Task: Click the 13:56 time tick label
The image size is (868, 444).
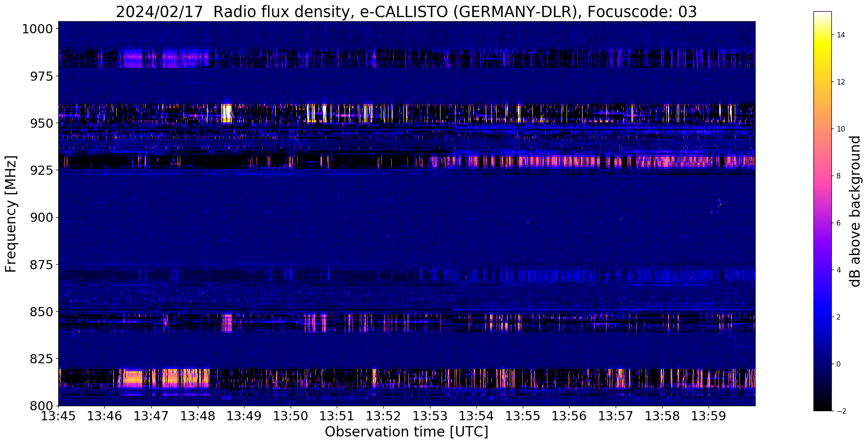Action: tap(570, 416)
